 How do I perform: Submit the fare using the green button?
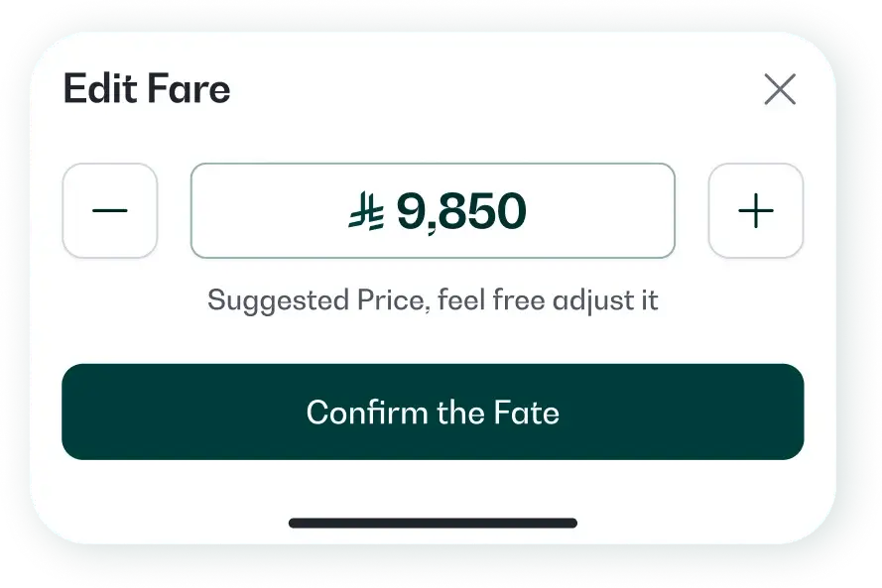(433, 412)
